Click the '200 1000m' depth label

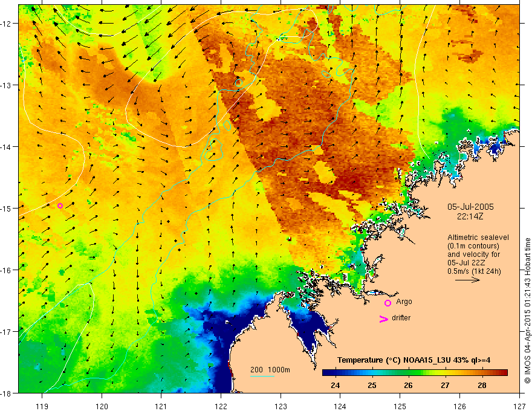coord(270,370)
